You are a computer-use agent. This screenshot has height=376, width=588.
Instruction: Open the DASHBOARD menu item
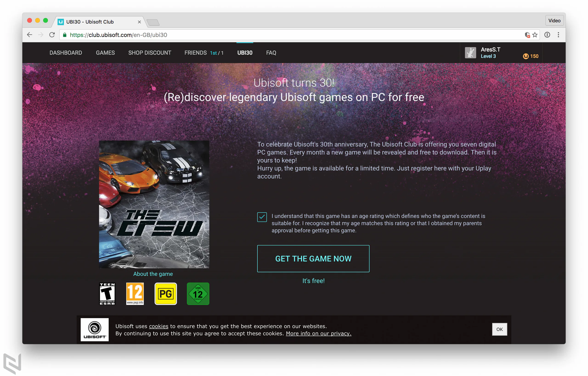[66, 53]
